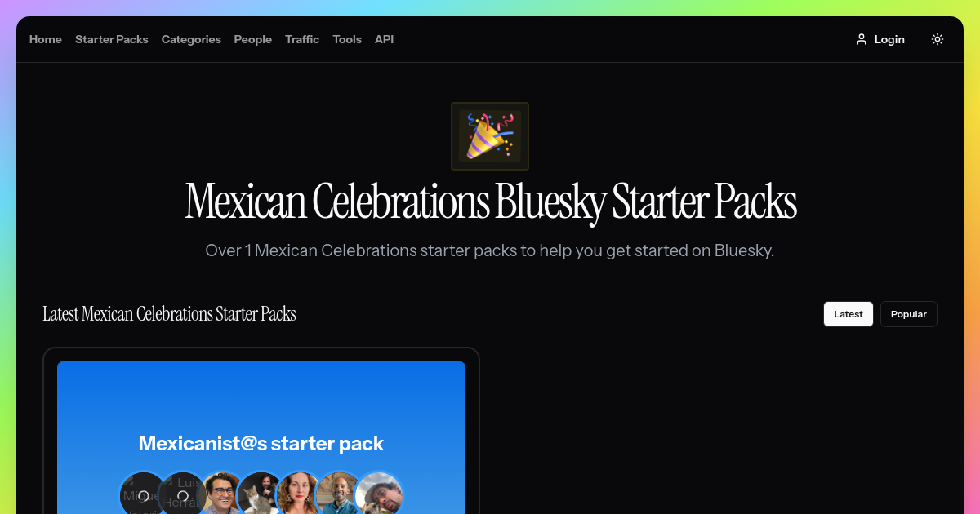Image resolution: width=980 pixels, height=514 pixels.
Task: Select the Latest sort option
Action: coord(849,314)
